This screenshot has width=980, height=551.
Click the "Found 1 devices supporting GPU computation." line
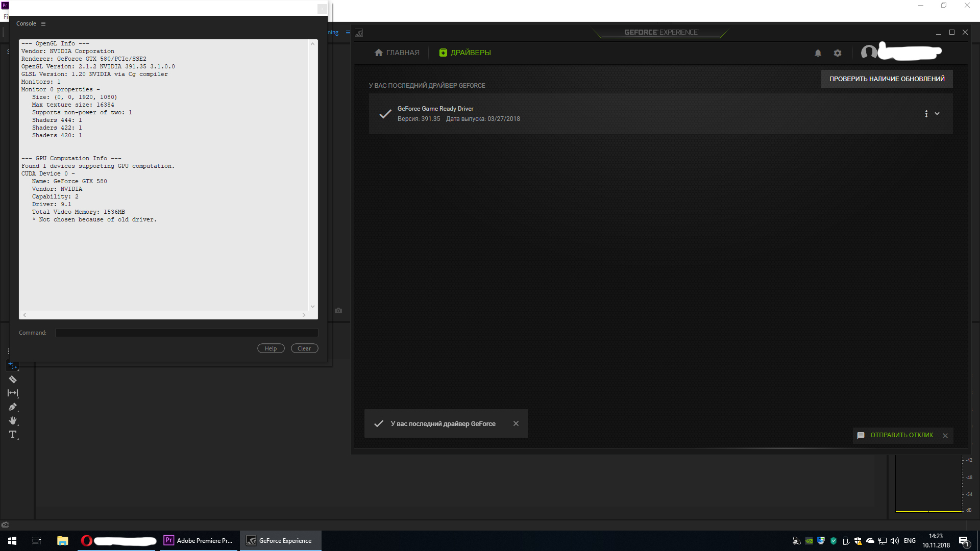(x=98, y=166)
